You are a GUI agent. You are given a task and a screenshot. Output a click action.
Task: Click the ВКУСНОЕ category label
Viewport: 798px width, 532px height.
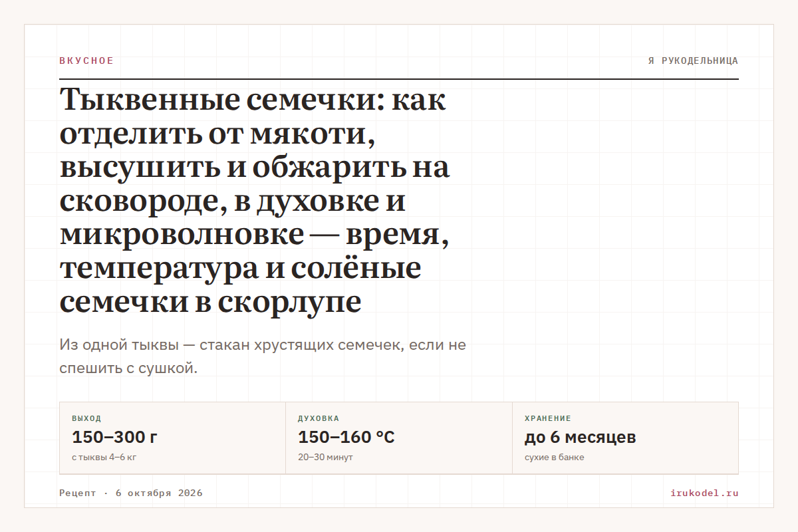click(x=86, y=61)
